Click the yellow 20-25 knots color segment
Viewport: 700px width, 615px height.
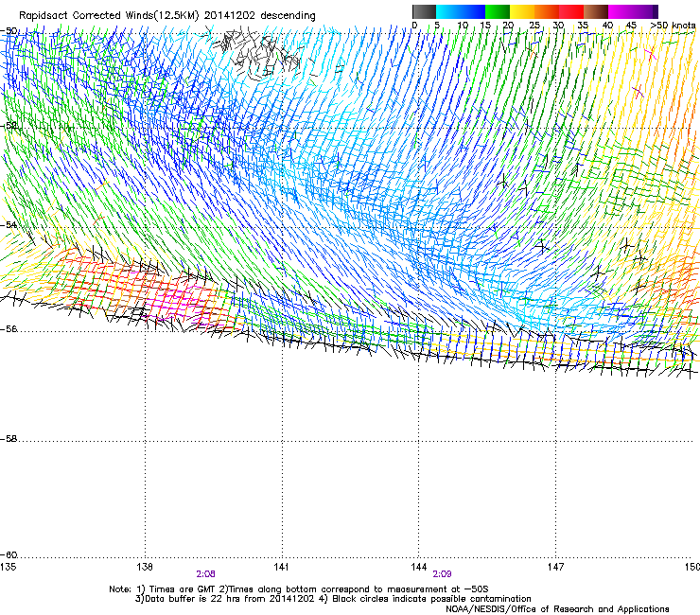[522, 11]
